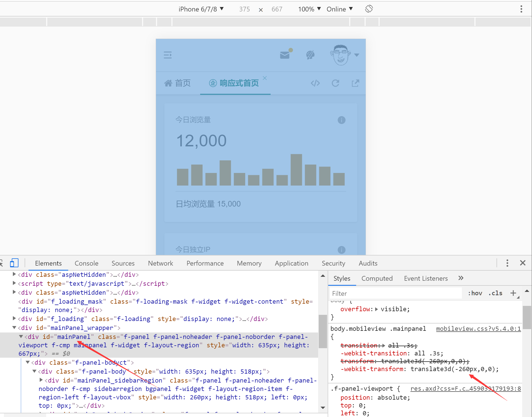Collapse the mainPanel div node

21,337
